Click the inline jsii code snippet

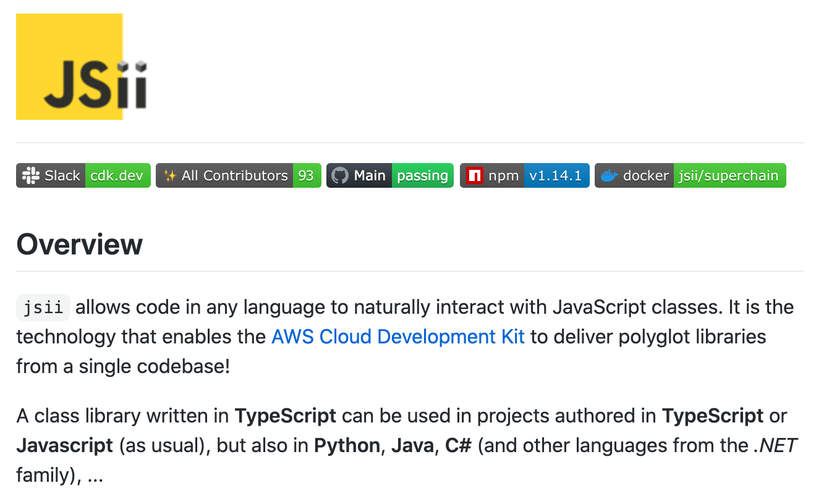coord(43,308)
